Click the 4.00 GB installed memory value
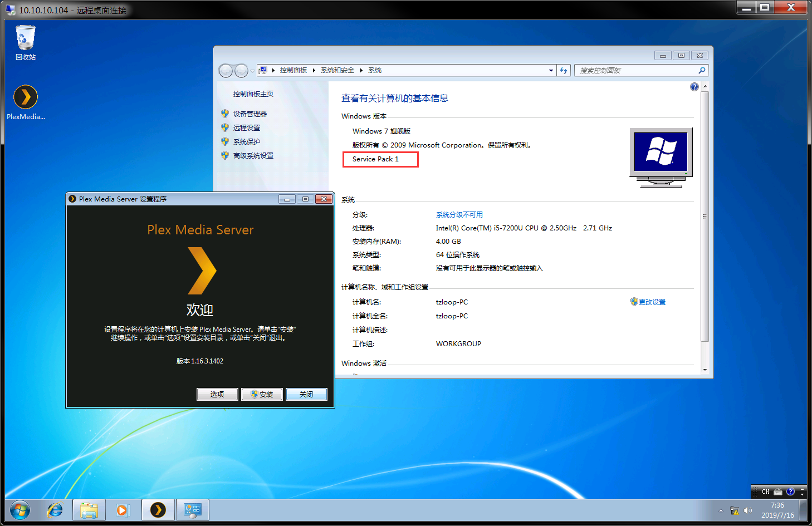This screenshot has height=526, width=812. 448,242
